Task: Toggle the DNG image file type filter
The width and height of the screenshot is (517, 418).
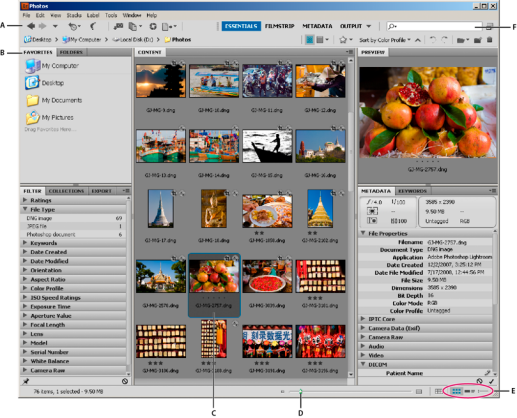Action: pyautogui.click(x=74, y=218)
